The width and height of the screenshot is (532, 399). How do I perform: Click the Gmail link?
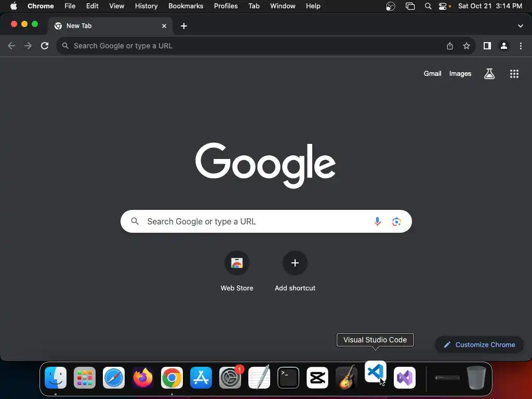click(x=432, y=74)
